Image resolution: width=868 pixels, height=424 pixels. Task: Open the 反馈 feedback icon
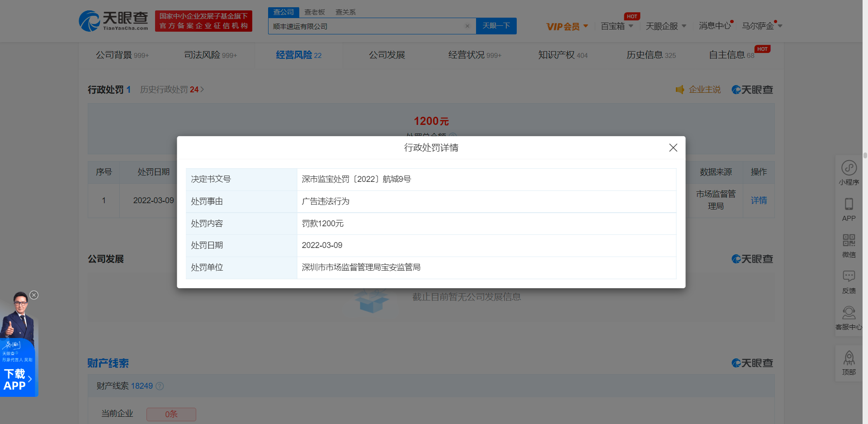(x=849, y=277)
